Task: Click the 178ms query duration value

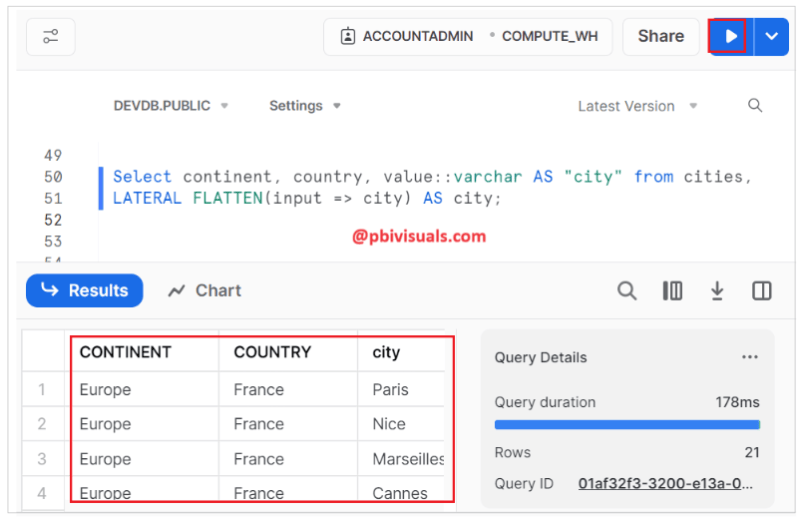Action: point(737,402)
